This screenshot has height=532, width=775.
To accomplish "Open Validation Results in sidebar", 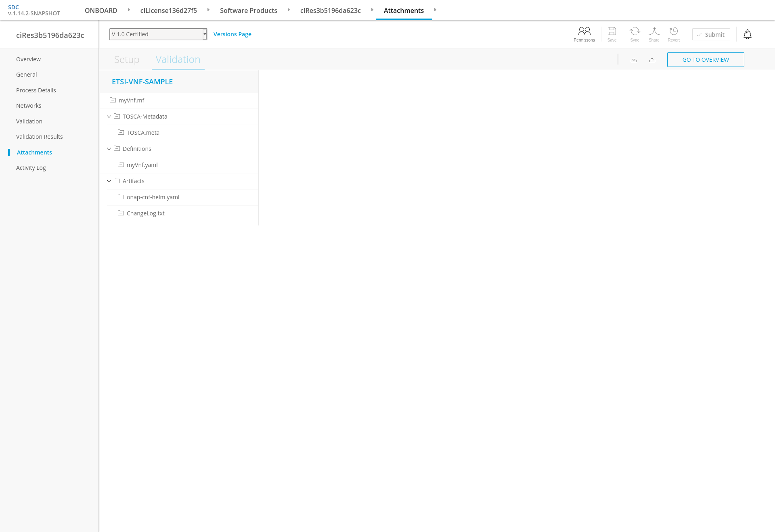I will point(40,137).
